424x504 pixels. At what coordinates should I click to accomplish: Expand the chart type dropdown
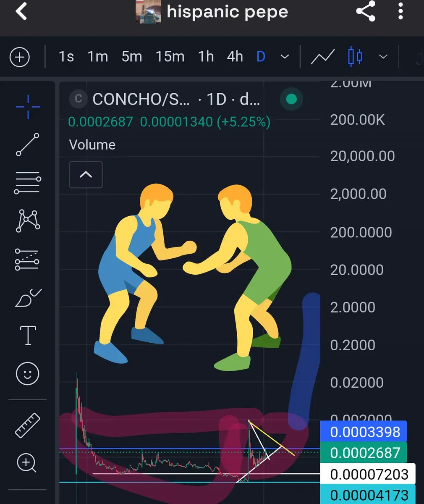click(x=383, y=57)
